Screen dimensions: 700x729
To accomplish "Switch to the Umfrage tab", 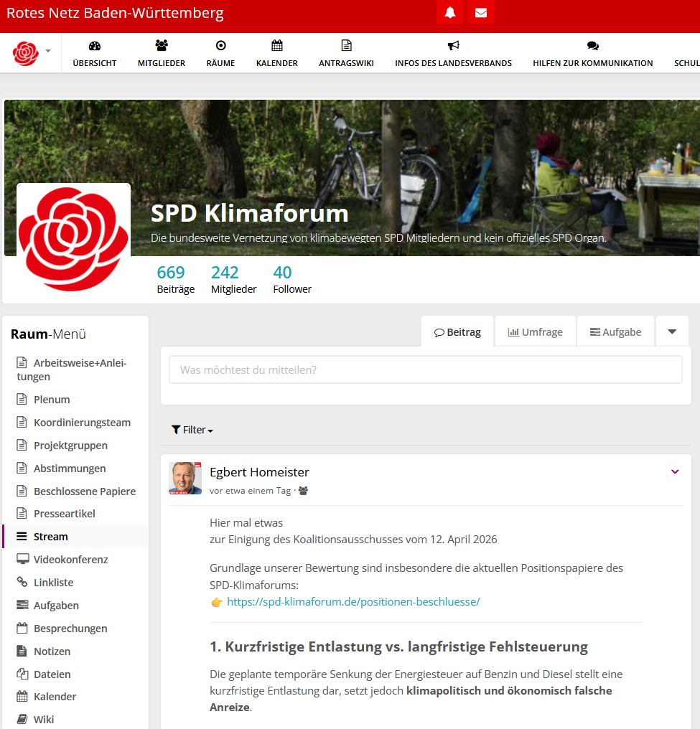I will (x=535, y=332).
